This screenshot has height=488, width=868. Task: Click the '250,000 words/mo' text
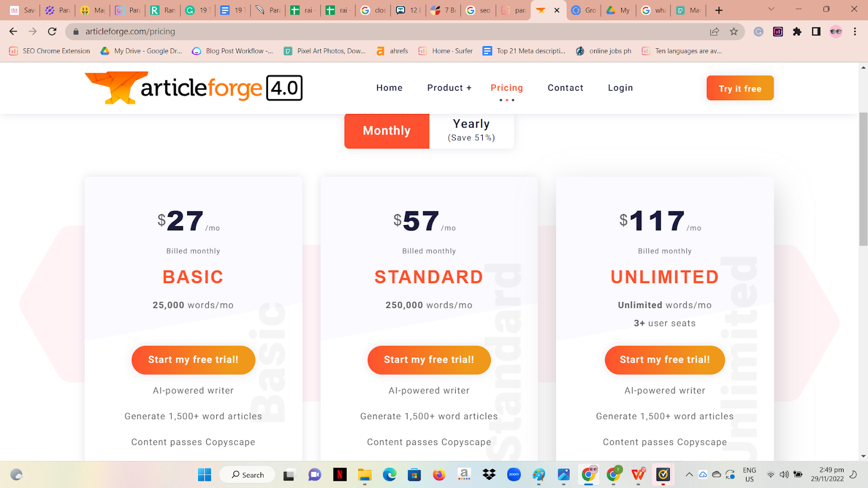[x=429, y=305]
